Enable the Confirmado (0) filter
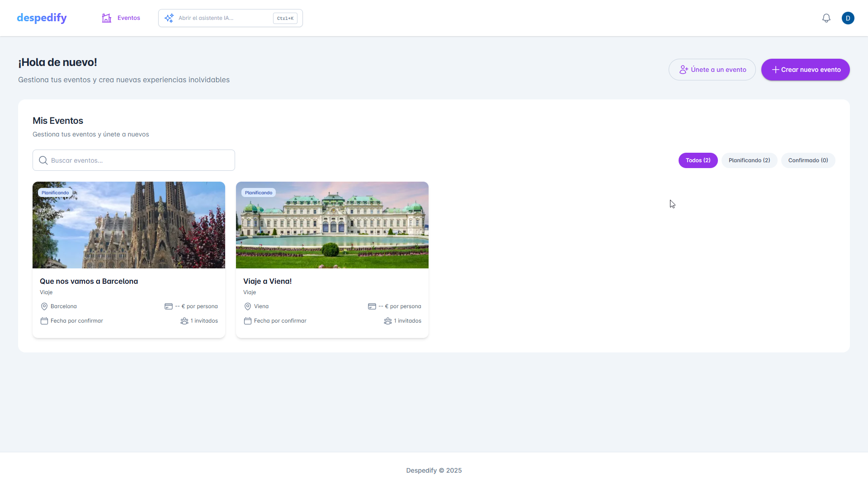The image size is (868, 488). (808, 160)
